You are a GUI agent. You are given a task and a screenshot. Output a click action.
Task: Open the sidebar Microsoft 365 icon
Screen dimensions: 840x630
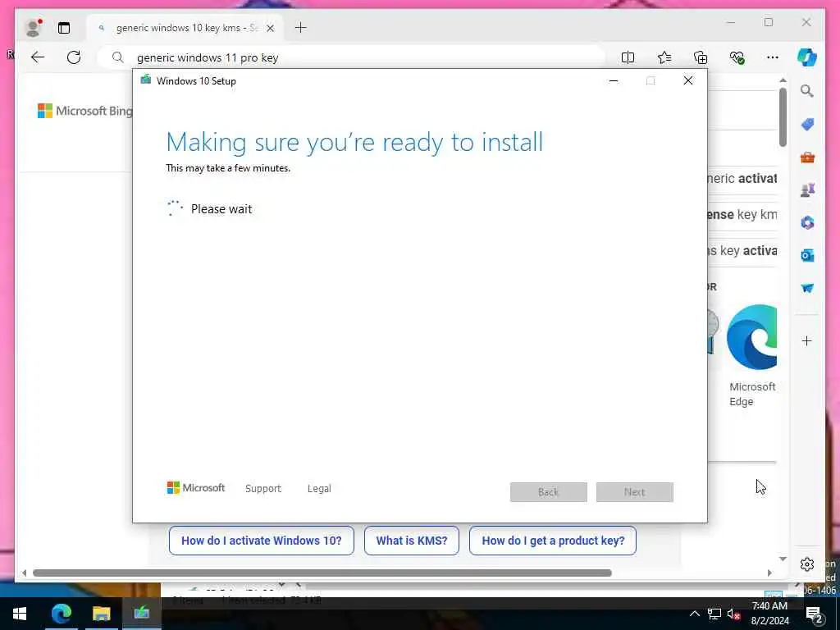[x=807, y=222]
